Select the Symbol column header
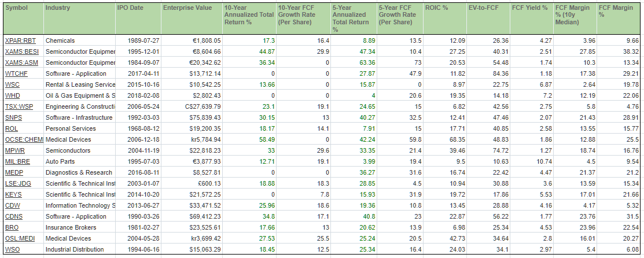The image size is (644, 258). pyautogui.click(x=23, y=19)
